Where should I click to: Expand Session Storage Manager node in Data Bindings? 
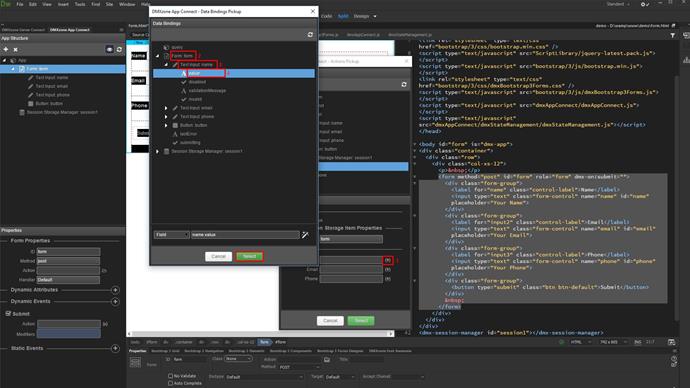coord(158,151)
